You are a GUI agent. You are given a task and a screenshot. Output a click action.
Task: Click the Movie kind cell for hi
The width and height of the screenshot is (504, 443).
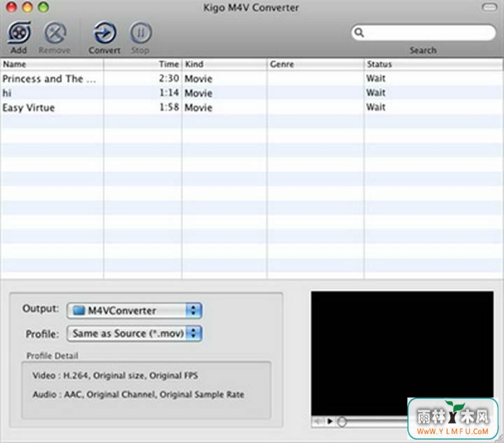click(x=198, y=93)
